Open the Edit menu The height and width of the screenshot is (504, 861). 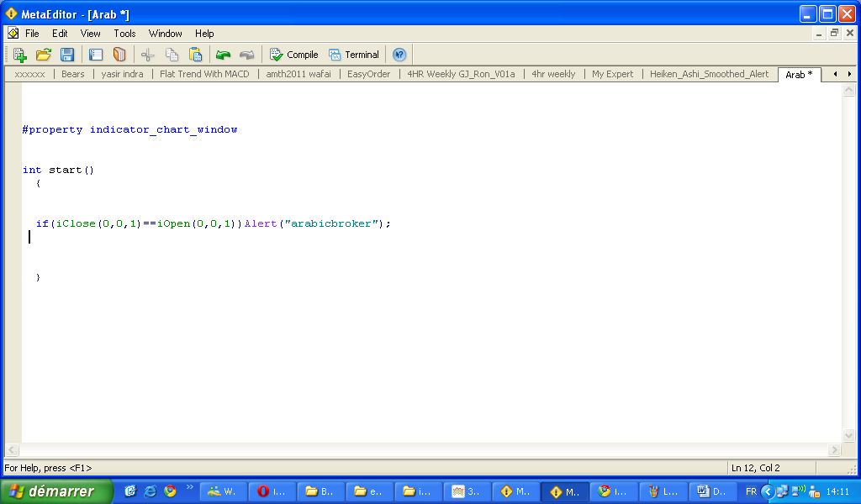tap(60, 34)
